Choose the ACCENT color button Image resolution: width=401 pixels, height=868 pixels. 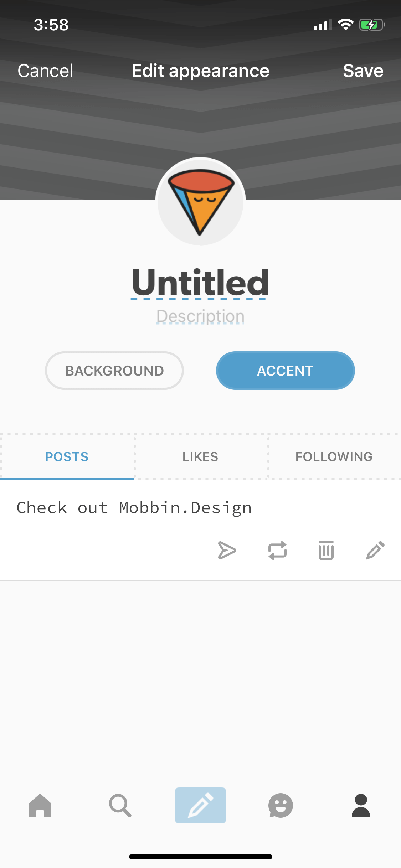click(x=285, y=371)
